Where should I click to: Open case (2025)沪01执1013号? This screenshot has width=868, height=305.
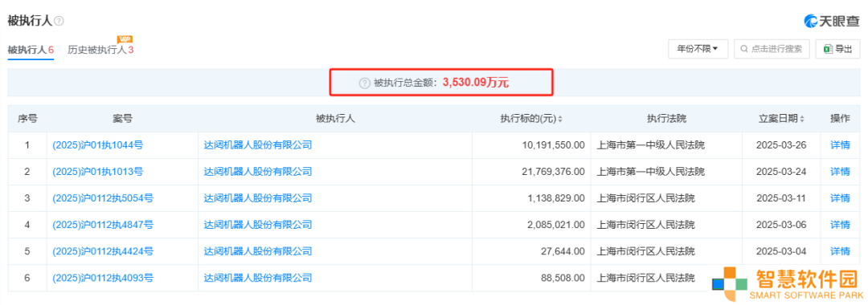[x=97, y=172]
